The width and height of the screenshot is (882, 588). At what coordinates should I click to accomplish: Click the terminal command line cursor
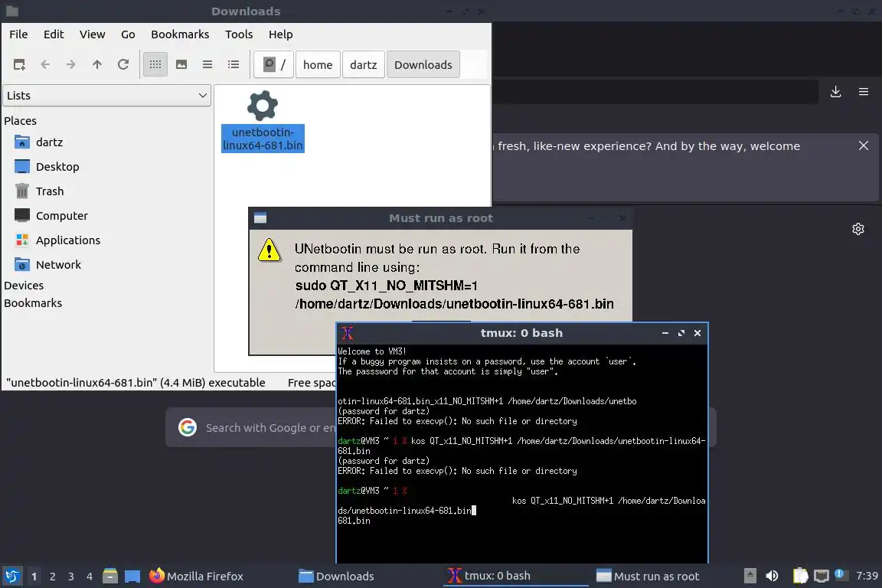click(x=474, y=511)
